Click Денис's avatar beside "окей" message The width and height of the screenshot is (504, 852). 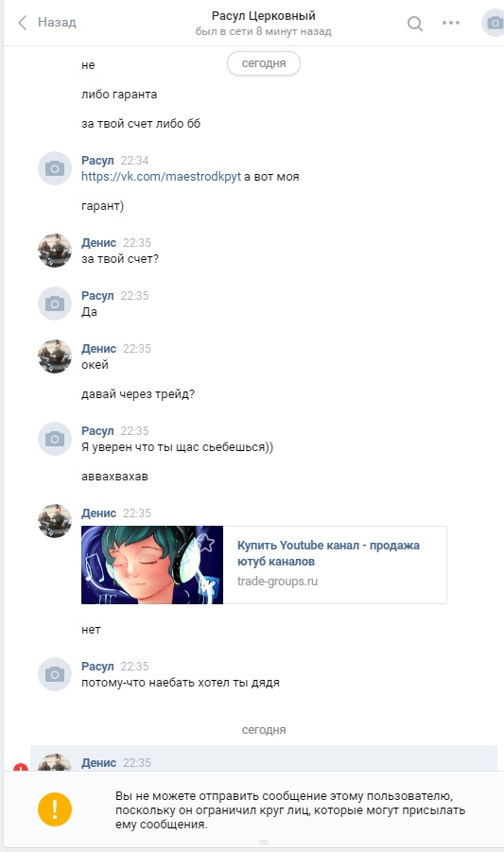click(55, 356)
